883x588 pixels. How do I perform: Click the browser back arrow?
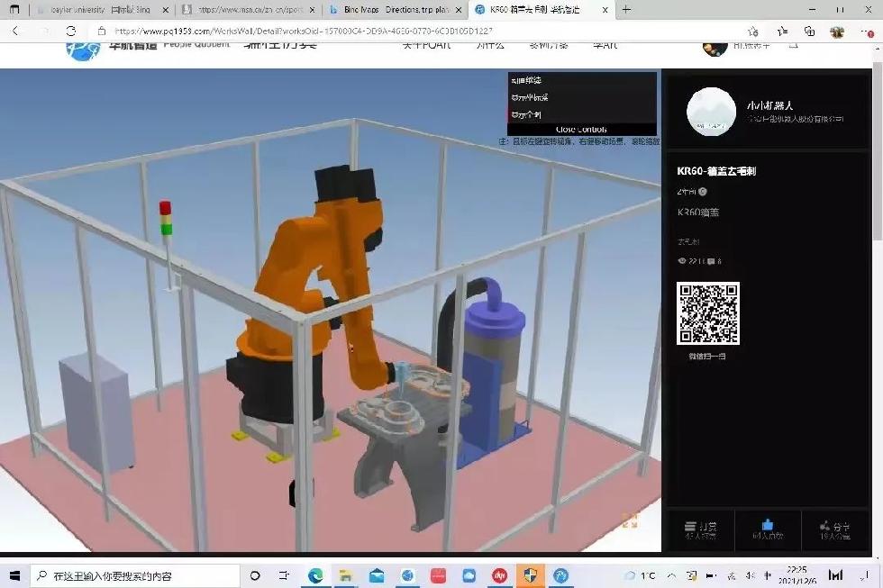(x=15, y=31)
